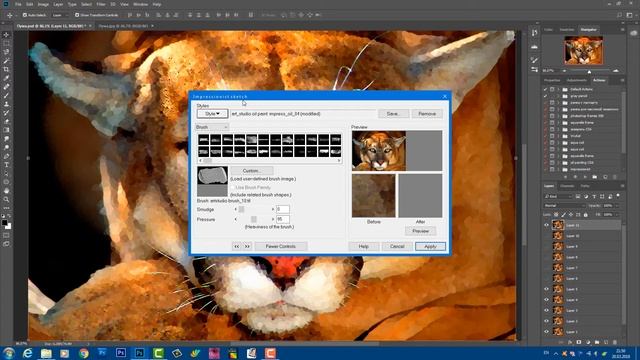The image size is (640, 360).
Task: Toggle Show Transform Controls checkbox
Action: [77, 15]
